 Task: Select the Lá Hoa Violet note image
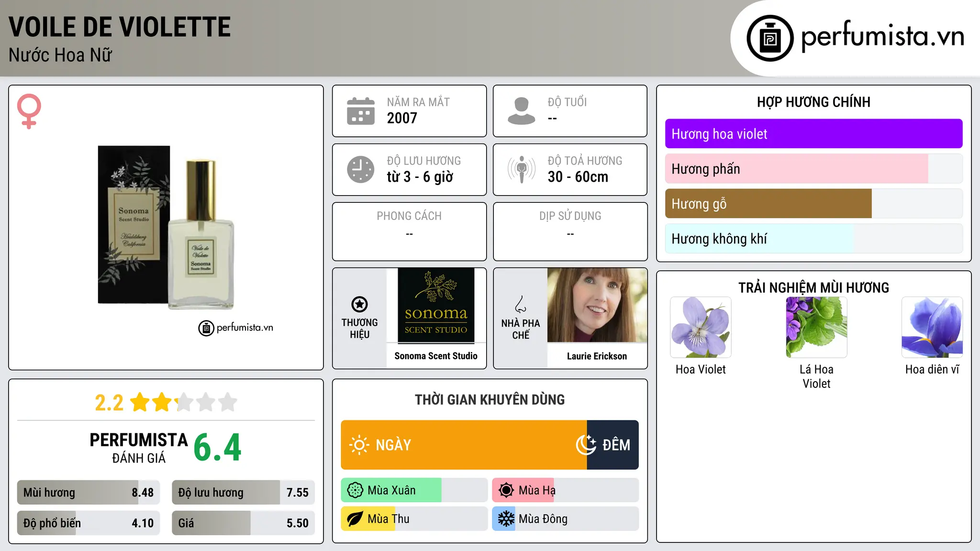click(816, 327)
